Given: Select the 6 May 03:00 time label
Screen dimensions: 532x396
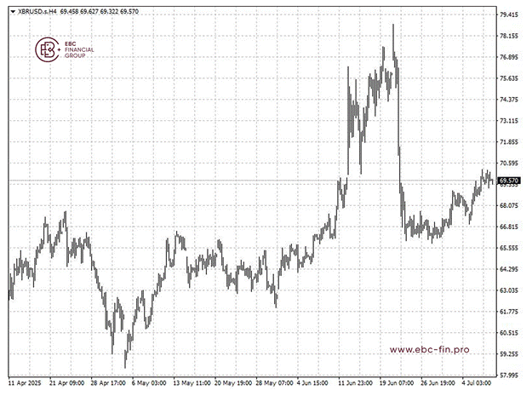Looking at the screenshot, I should (x=149, y=383).
